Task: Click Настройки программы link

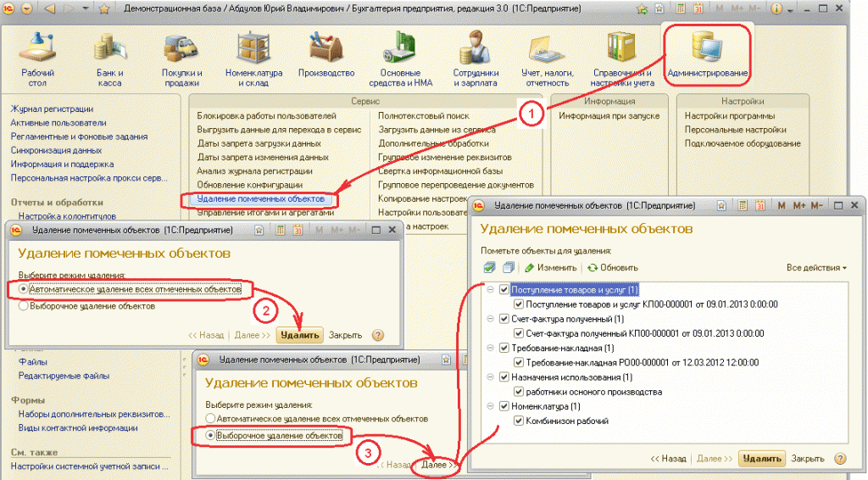Action: [729, 116]
